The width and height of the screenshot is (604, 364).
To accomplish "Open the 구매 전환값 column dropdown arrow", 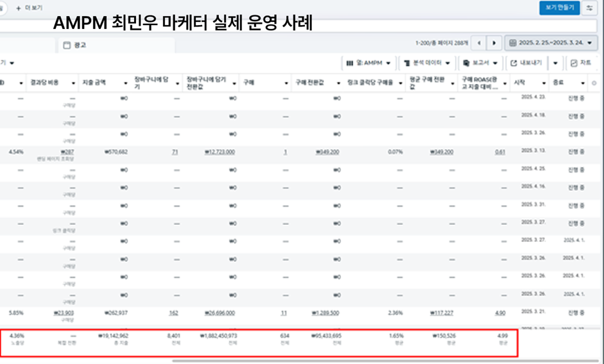I will pos(339,83).
